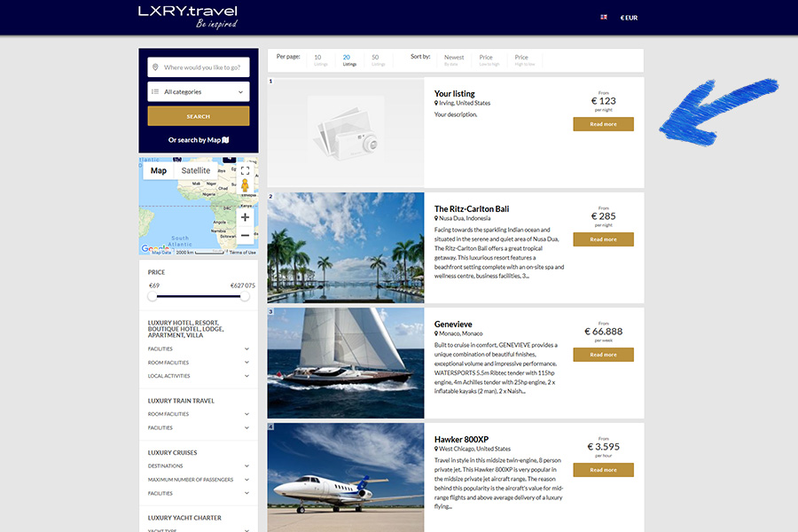Viewport: 798px width, 532px height.
Task: Click the Hawker 800XP jet photo
Action: pos(346,478)
